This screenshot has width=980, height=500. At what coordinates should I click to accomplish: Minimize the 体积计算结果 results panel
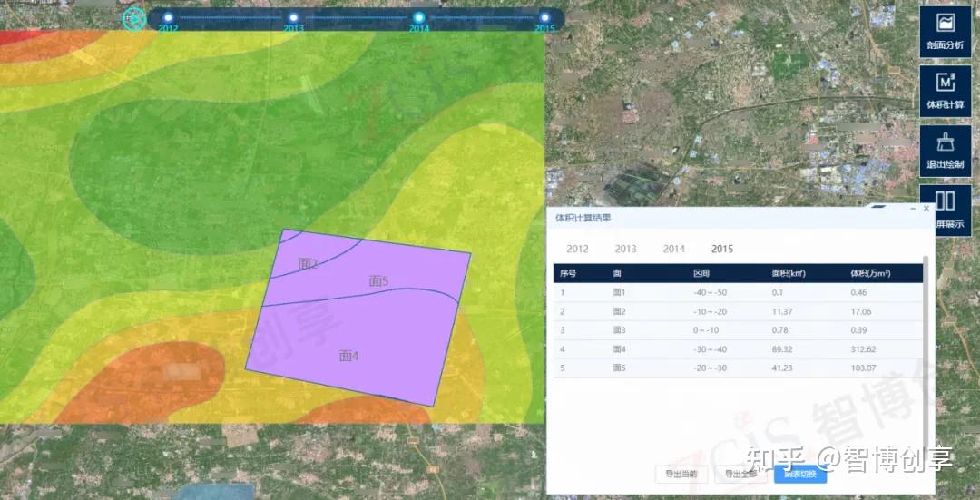click(913, 208)
